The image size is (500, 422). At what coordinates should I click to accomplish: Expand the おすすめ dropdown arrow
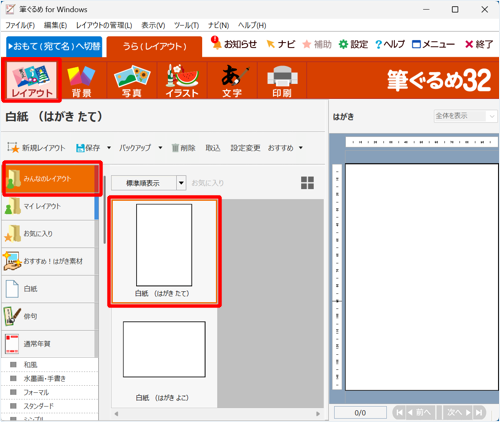click(x=301, y=148)
